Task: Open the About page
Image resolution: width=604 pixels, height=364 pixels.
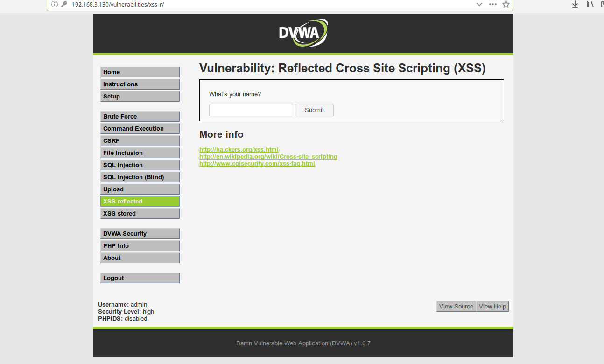Action: pyautogui.click(x=140, y=258)
